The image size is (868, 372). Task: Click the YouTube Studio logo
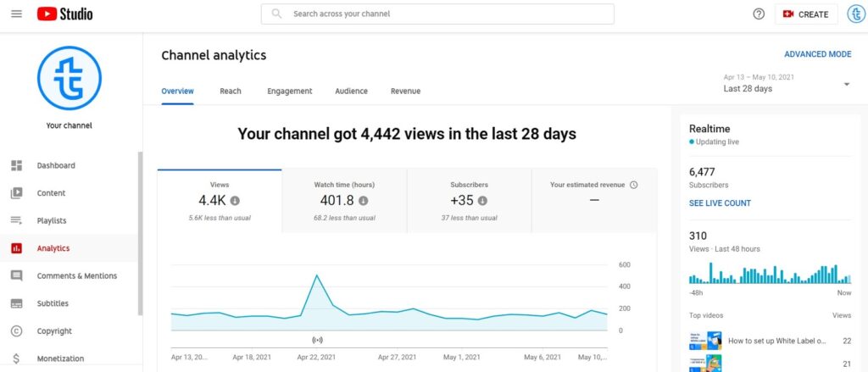pos(64,14)
